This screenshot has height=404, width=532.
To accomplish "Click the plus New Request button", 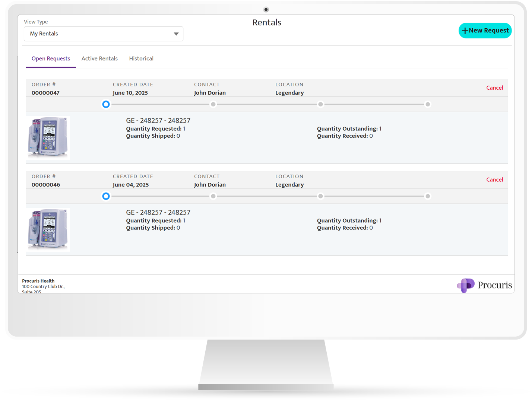I will point(485,31).
